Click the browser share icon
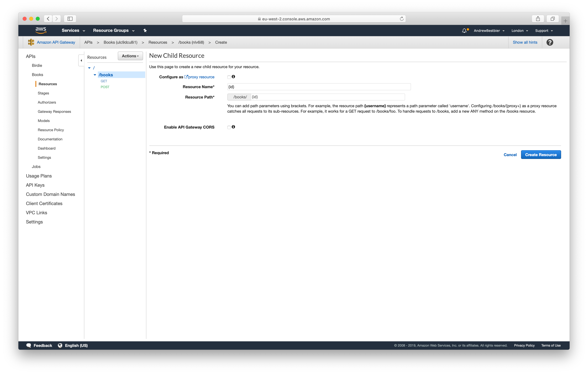The image size is (588, 374). (538, 19)
